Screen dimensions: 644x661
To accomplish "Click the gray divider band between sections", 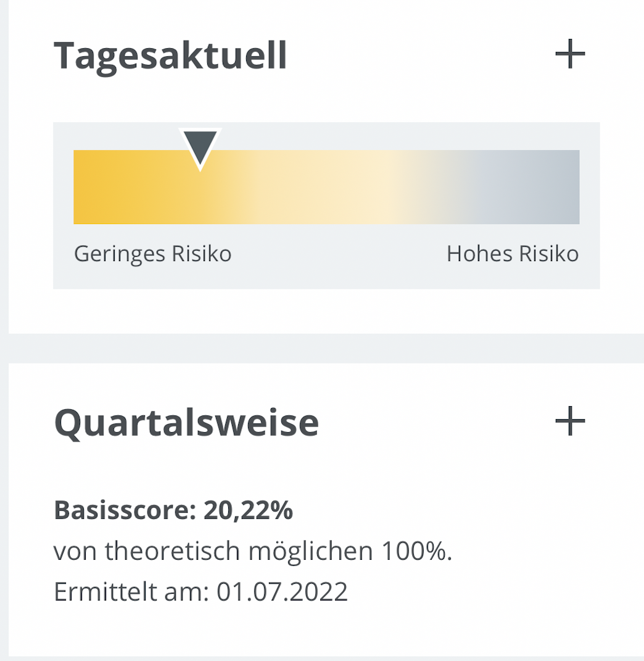I will 326,348.
